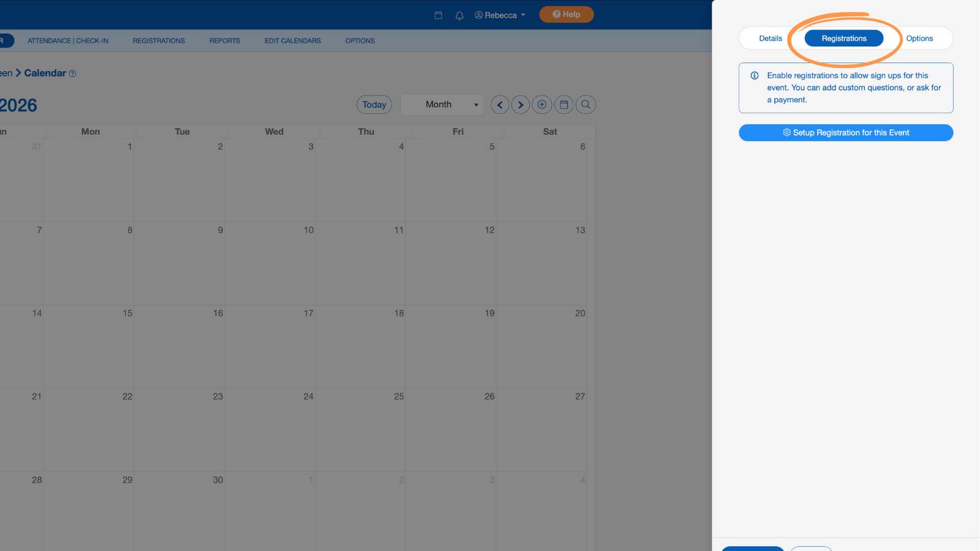Click the help icon beside Calendar

(x=72, y=73)
